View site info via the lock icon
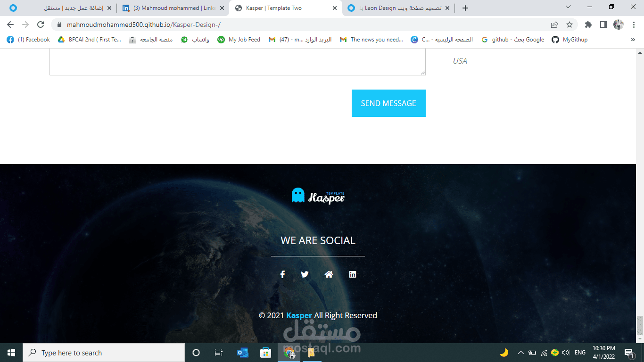Image resolution: width=644 pixels, height=362 pixels. click(59, 25)
